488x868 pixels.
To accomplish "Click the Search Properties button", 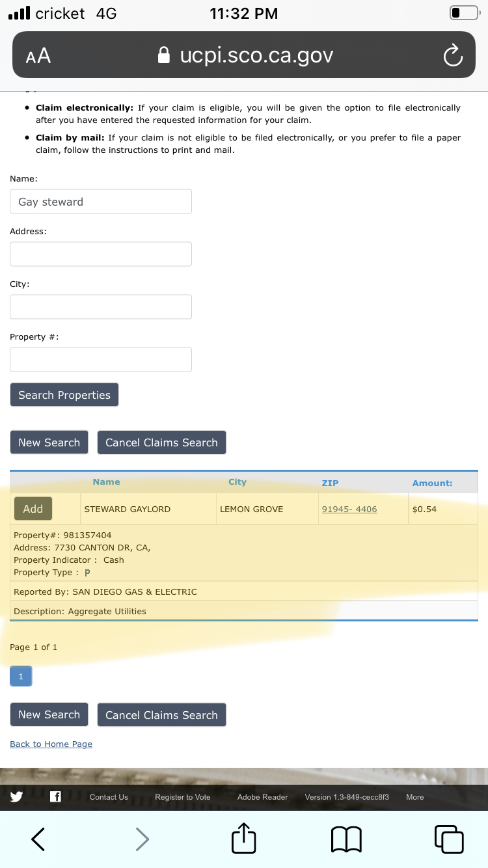I will pyautogui.click(x=64, y=395).
